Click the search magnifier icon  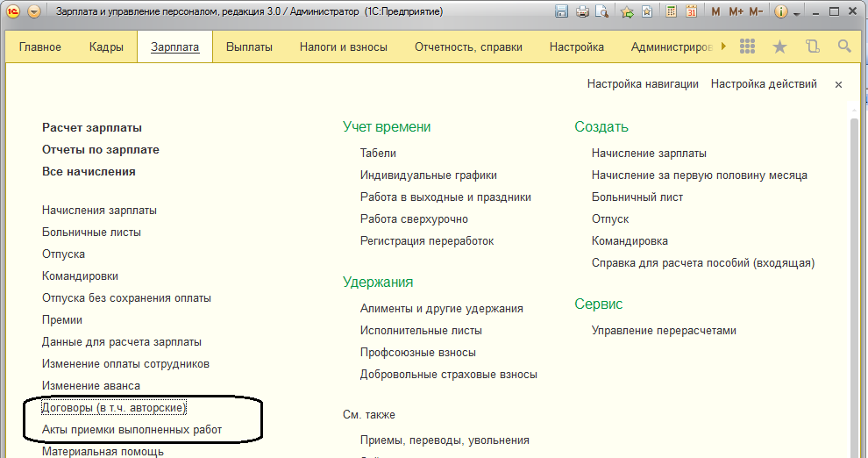[844, 47]
